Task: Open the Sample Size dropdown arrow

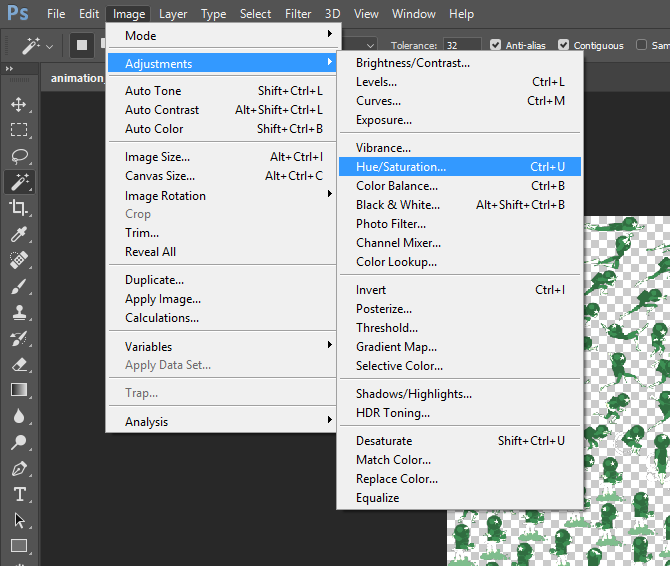Action: pyautogui.click(x=370, y=46)
